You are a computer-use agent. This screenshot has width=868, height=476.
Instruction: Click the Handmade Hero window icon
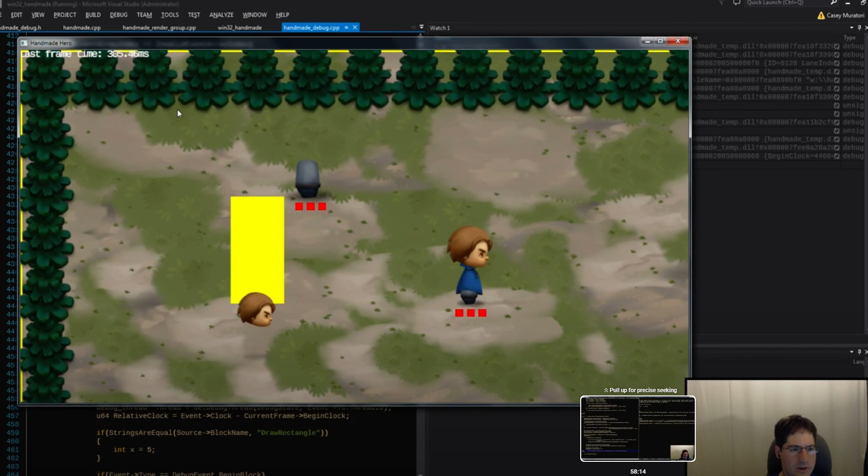[24, 43]
